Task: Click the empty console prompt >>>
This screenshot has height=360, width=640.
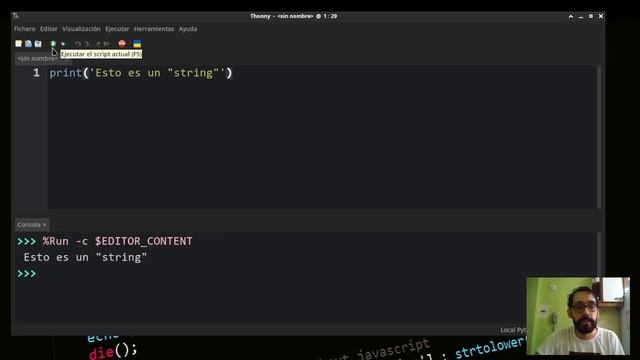Action: 27,274
